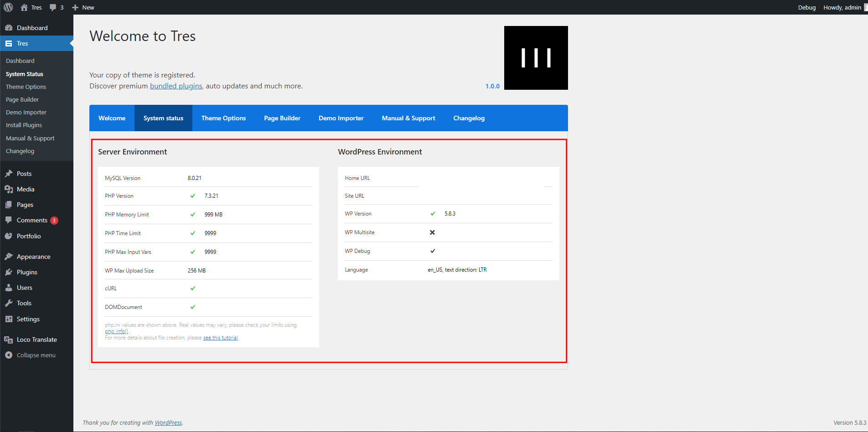Click the red 3 comments badge
Viewport: 868px width, 432px height.
(x=54, y=221)
